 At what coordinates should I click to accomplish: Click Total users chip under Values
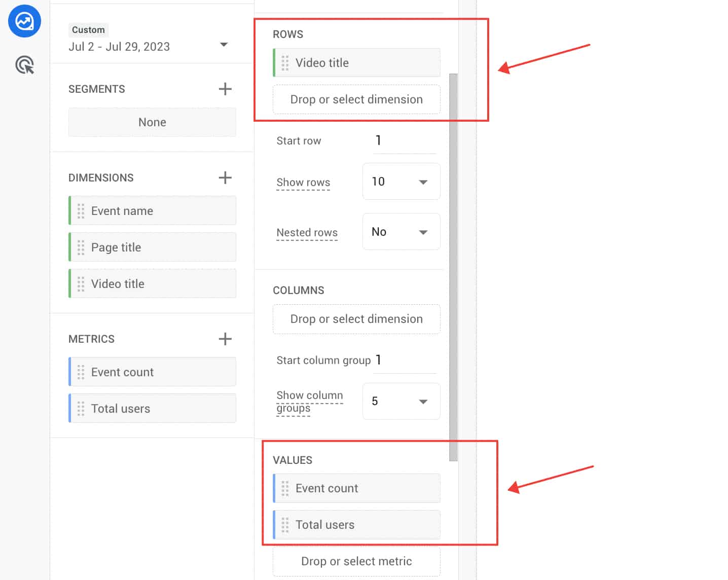click(x=356, y=525)
